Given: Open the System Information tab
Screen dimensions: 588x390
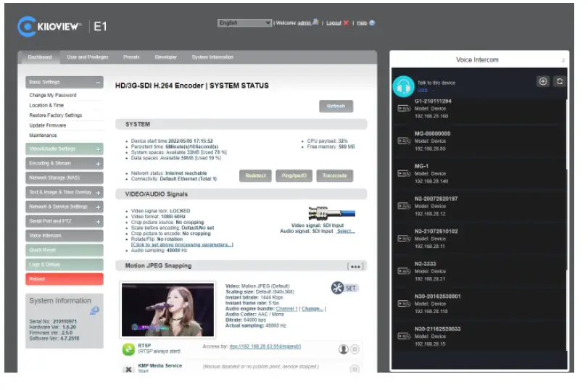Looking at the screenshot, I should [212, 57].
